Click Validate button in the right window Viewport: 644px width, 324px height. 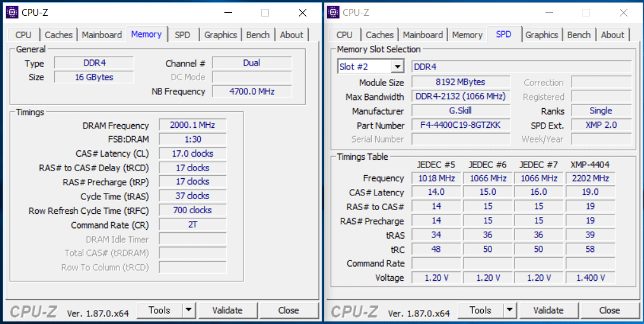point(548,311)
